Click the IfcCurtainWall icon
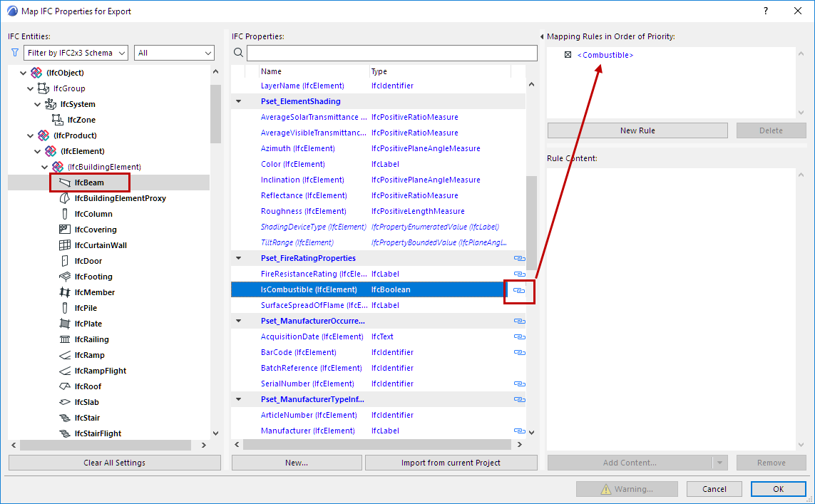Screen dimensions: 815x504 [x=64, y=245]
